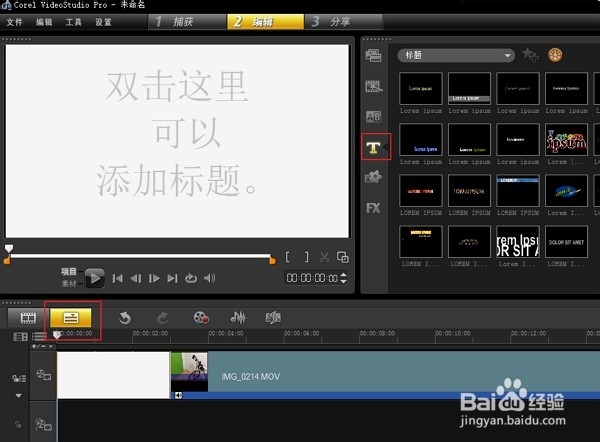Set mark-in with left bracket
Viewport: 600px width, 442px height.
coord(288,257)
